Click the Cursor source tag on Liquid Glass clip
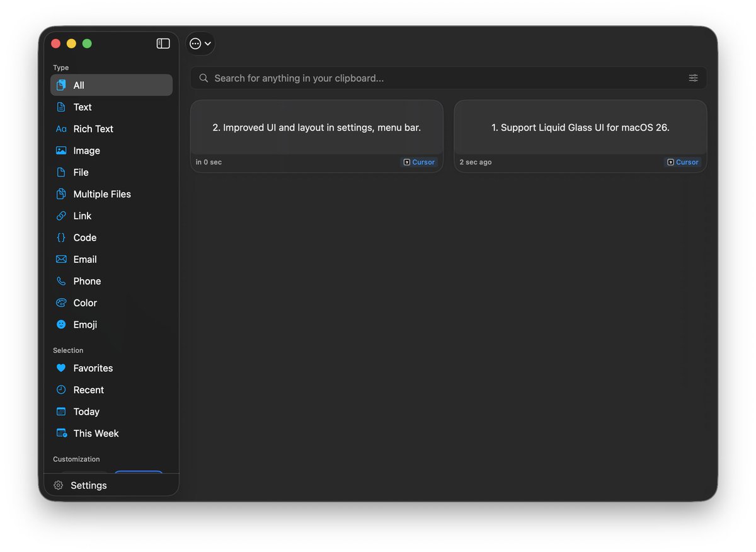 coord(682,162)
